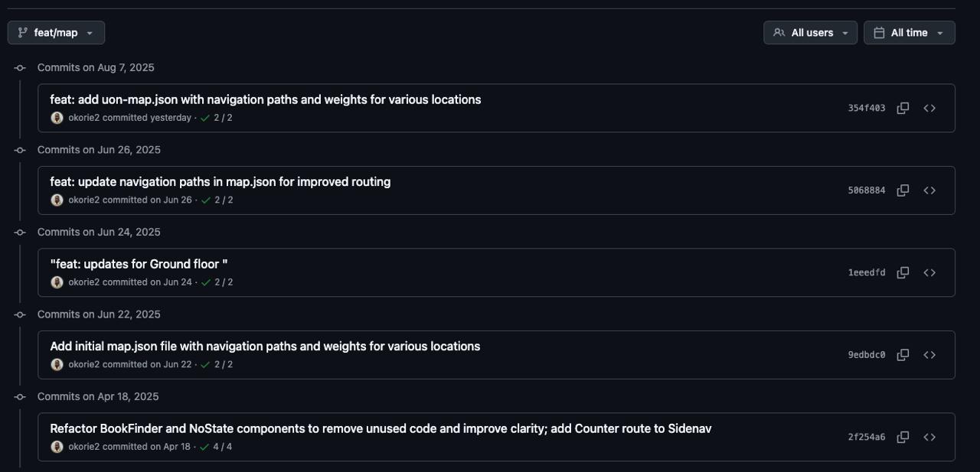The image size is (980, 472).
Task: Show 4 / 4 checks on Apr 18 commit
Action: (216, 447)
